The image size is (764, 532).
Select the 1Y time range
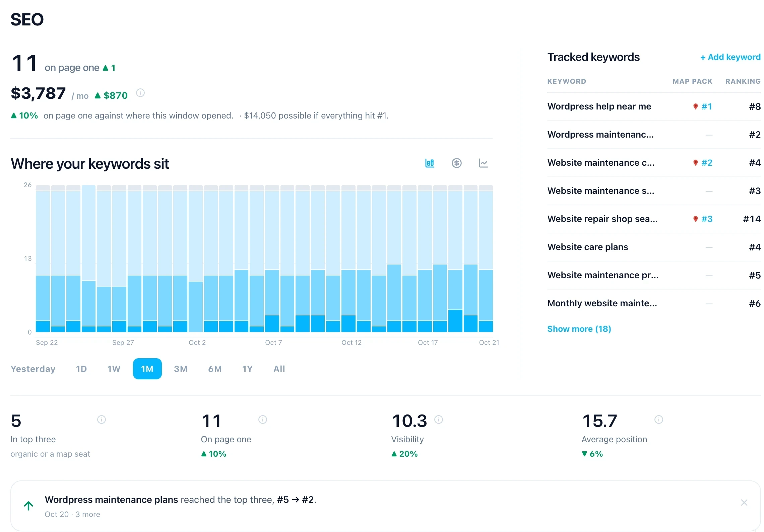click(x=247, y=369)
